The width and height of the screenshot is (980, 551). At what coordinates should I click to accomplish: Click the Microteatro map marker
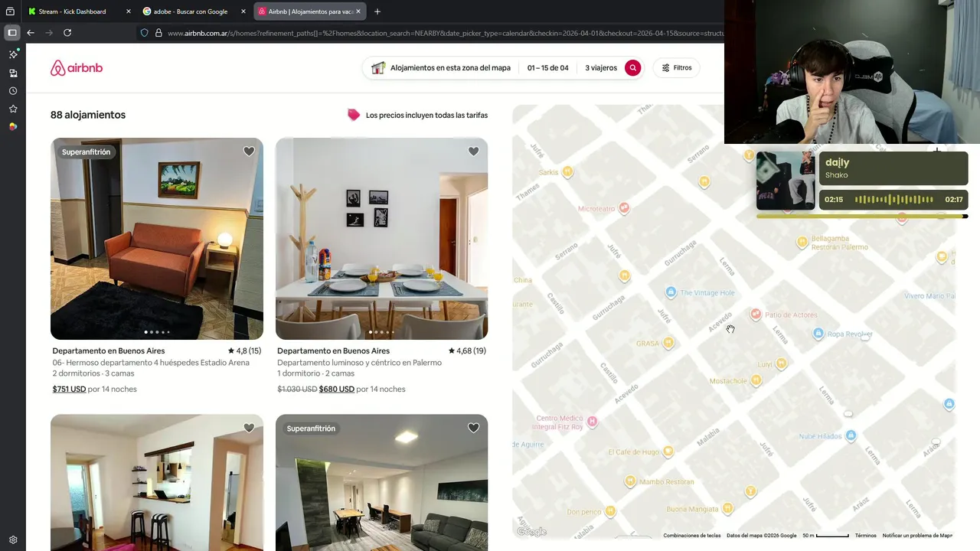(624, 207)
